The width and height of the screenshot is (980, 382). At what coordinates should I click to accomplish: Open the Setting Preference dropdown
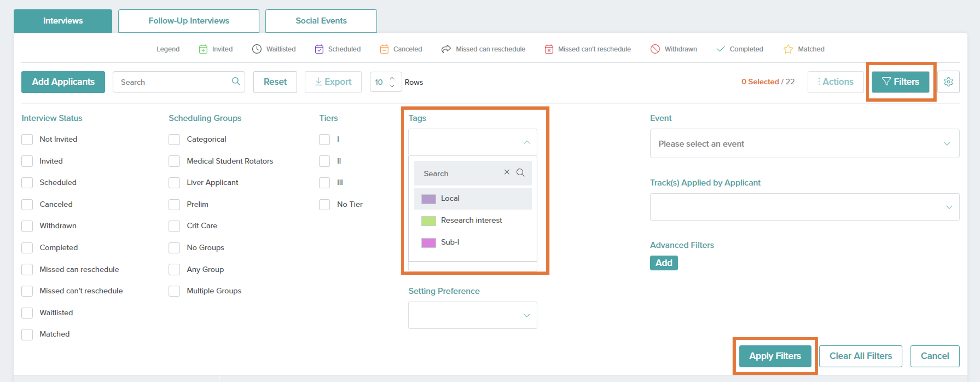point(472,315)
